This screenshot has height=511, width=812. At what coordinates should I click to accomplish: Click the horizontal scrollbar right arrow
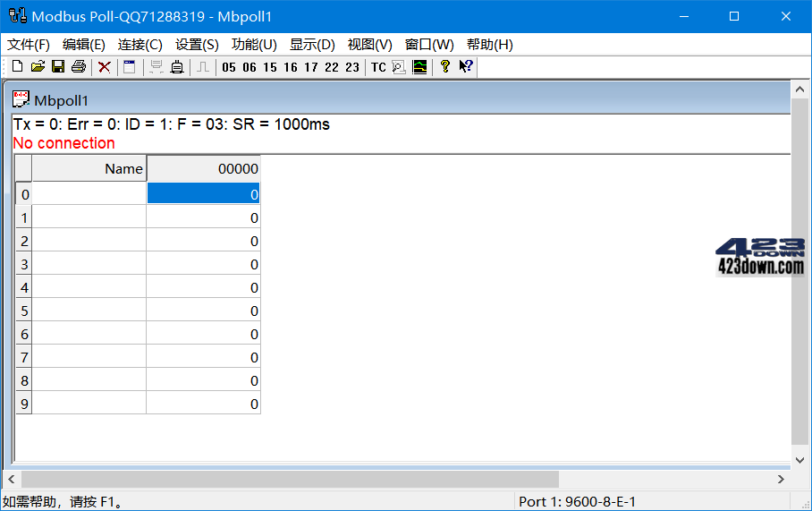pos(781,480)
